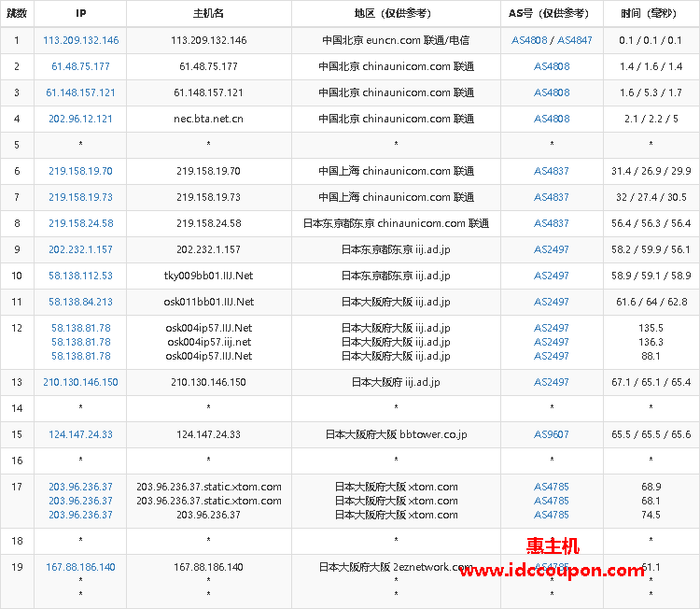Open the blue 61.48.75.177 IP link
This screenshot has height=609, width=700.
click(x=80, y=67)
